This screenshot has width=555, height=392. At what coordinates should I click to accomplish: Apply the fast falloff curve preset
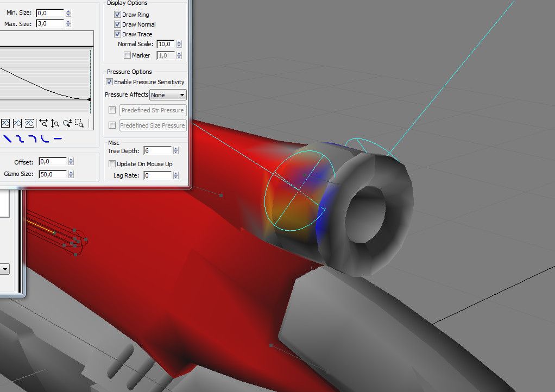45,138
